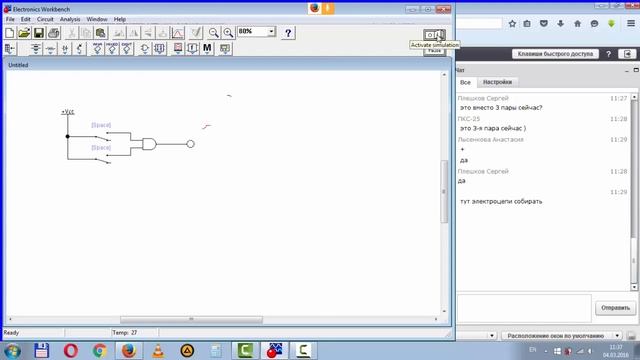Click the +Vcc source label
Image resolution: width=640 pixels, height=360 pixels.
pyautogui.click(x=68, y=111)
